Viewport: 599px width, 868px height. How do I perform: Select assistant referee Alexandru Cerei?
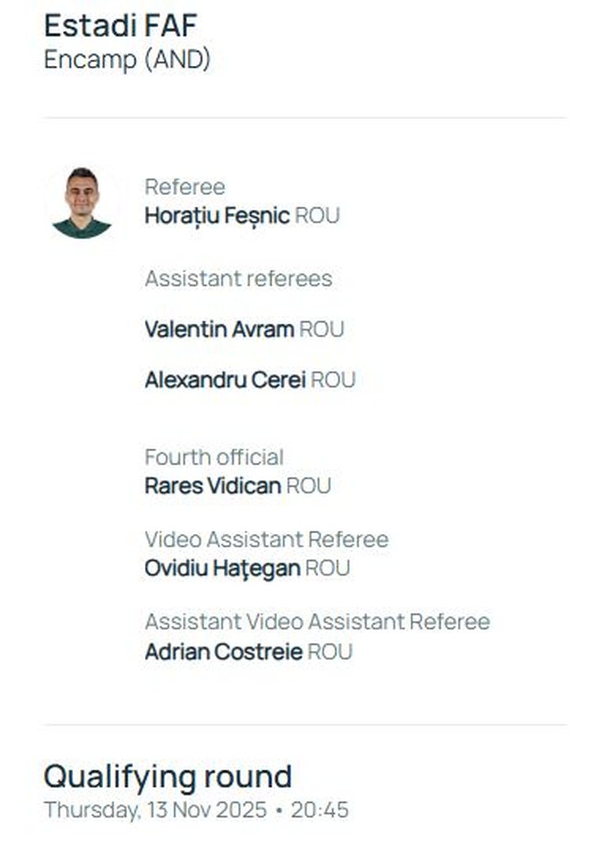click(225, 380)
